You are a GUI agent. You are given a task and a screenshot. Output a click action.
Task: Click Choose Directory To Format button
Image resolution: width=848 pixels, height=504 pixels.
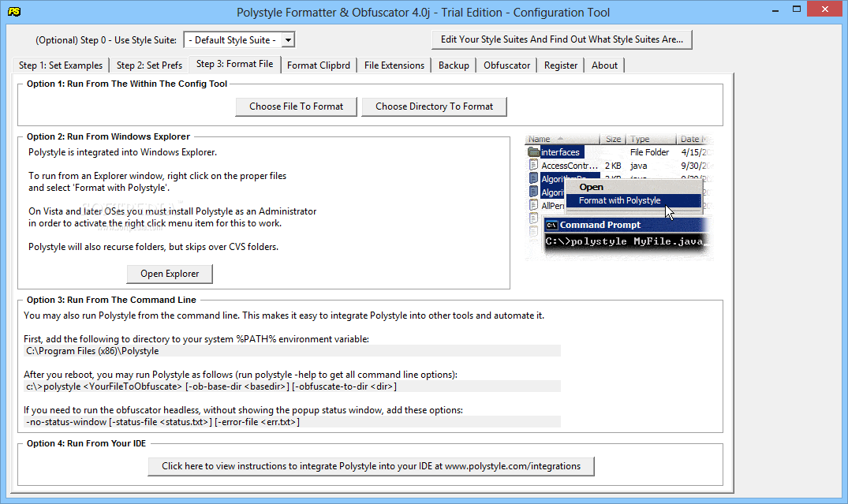(x=435, y=106)
